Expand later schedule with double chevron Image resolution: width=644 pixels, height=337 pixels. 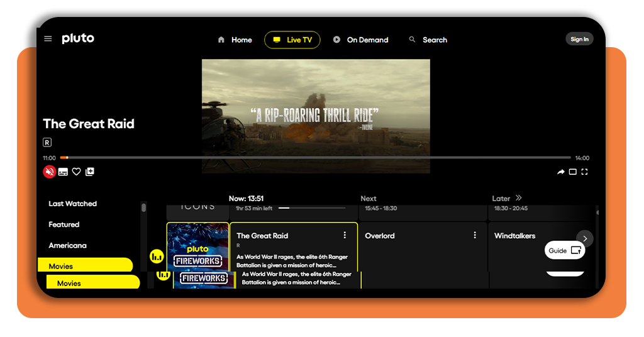519,198
